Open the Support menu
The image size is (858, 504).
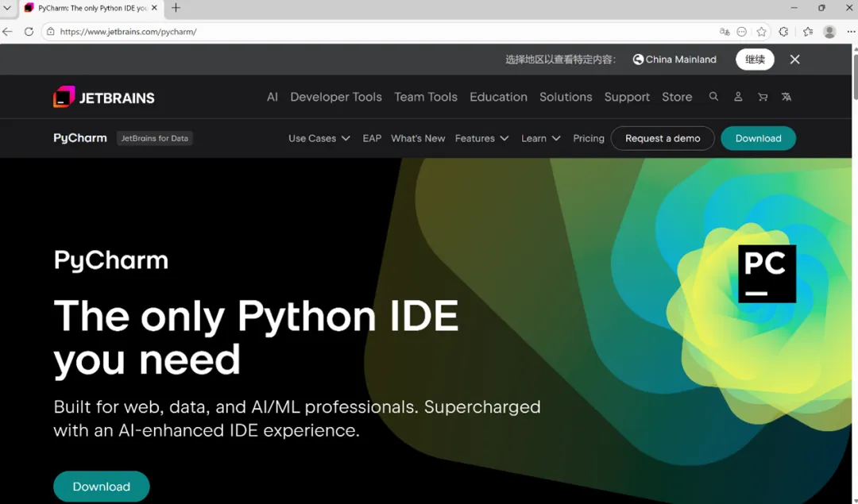click(x=627, y=97)
